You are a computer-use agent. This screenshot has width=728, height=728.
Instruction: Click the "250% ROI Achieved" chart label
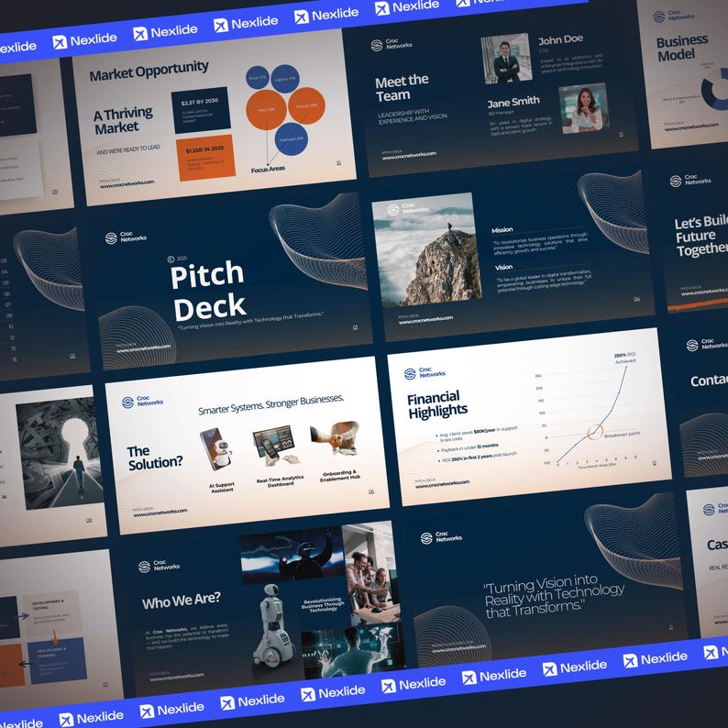pos(625,358)
